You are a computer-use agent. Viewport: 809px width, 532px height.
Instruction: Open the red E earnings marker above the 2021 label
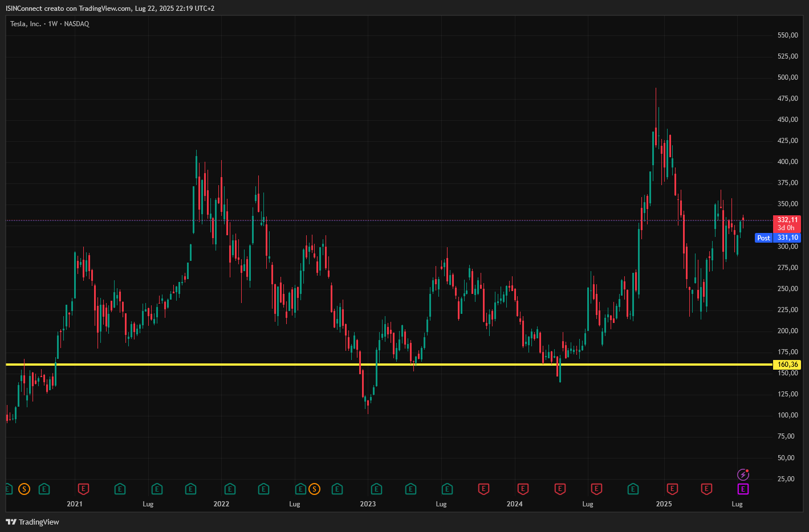[x=83, y=489]
